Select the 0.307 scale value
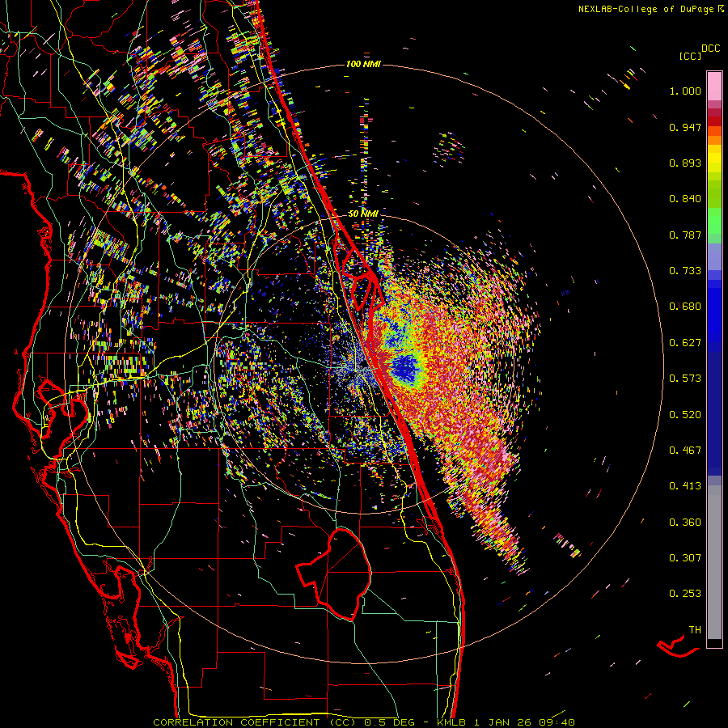 tap(685, 558)
